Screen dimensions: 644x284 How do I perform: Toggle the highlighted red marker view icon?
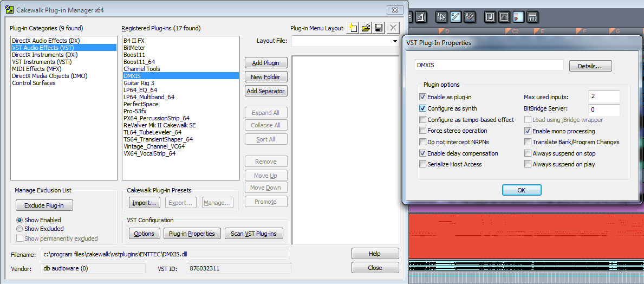point(518,17)
